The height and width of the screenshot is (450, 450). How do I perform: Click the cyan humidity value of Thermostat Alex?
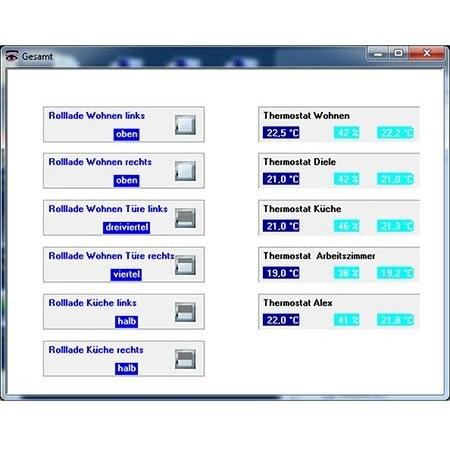[347, 320]
